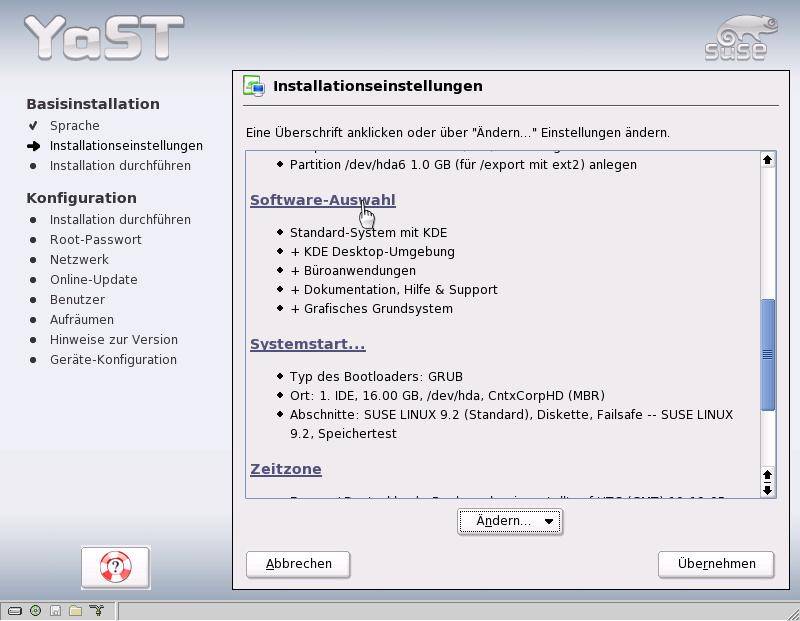Select Online-Update in the sidebar
Viewport: 800px width, 621px height.
coord(94,280)
